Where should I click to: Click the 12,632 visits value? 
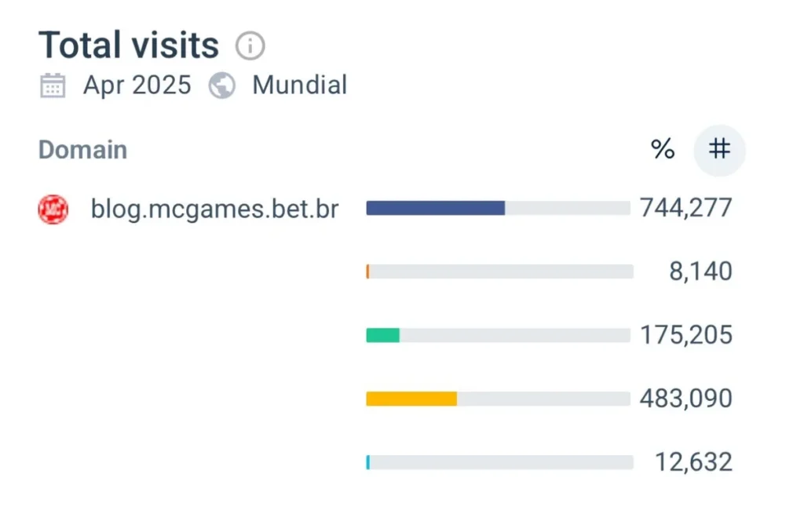point(694,462)
